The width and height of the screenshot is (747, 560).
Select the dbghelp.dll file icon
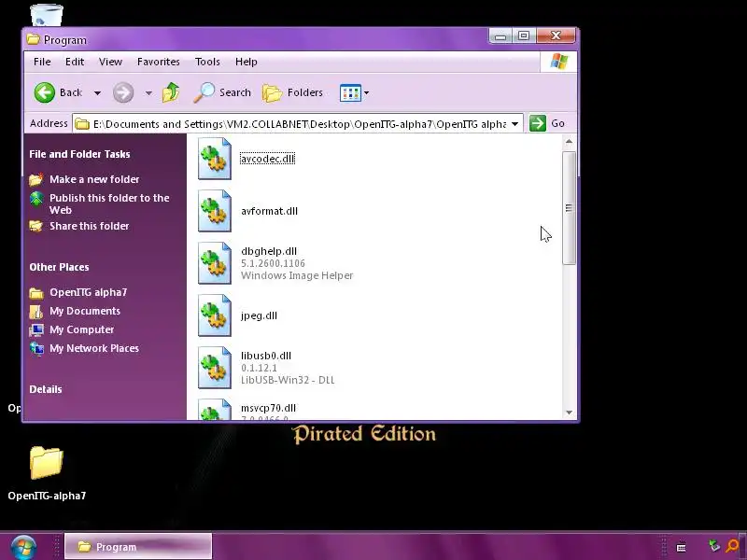coord(215,263)
